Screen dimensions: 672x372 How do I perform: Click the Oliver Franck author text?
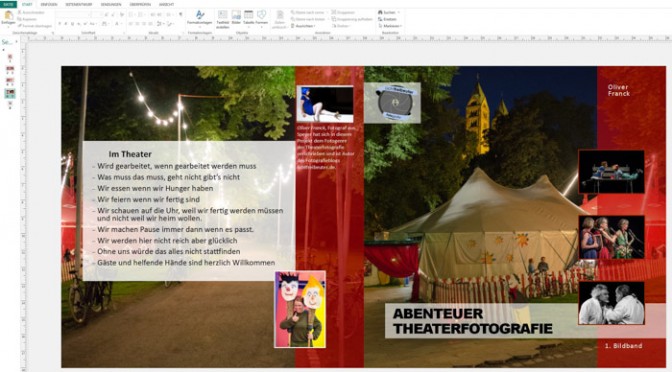pos(618,90)
